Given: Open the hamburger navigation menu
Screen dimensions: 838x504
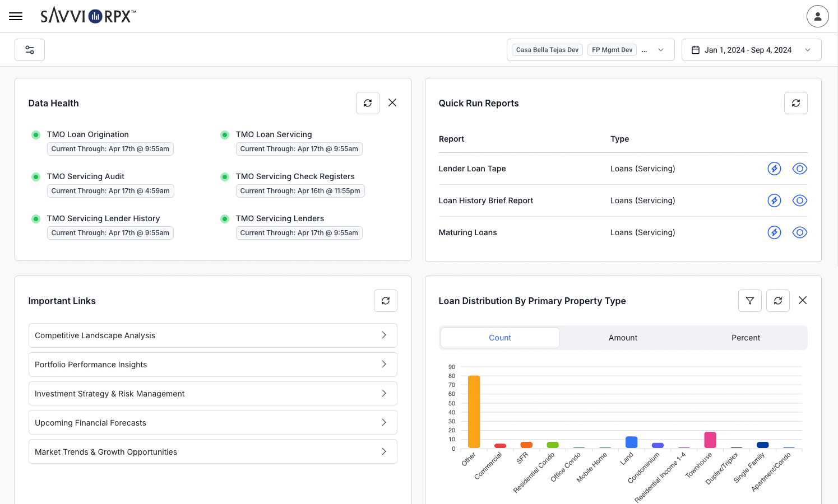Looking at the screenshot, I should tap(16, 16).
